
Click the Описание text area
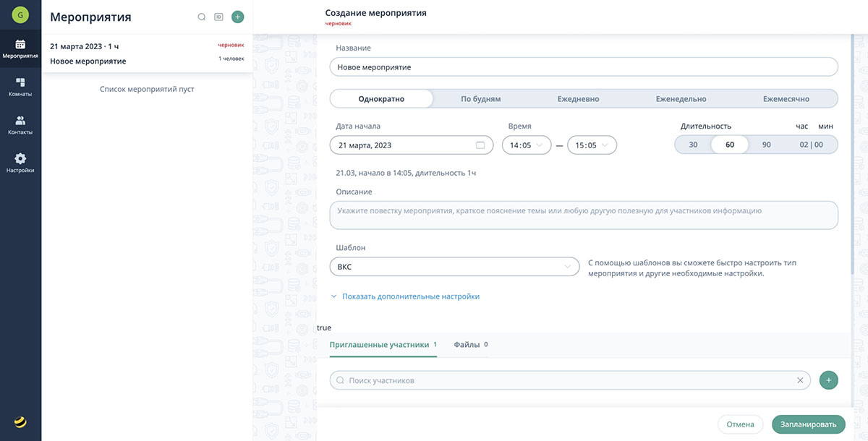pos(584,215)
